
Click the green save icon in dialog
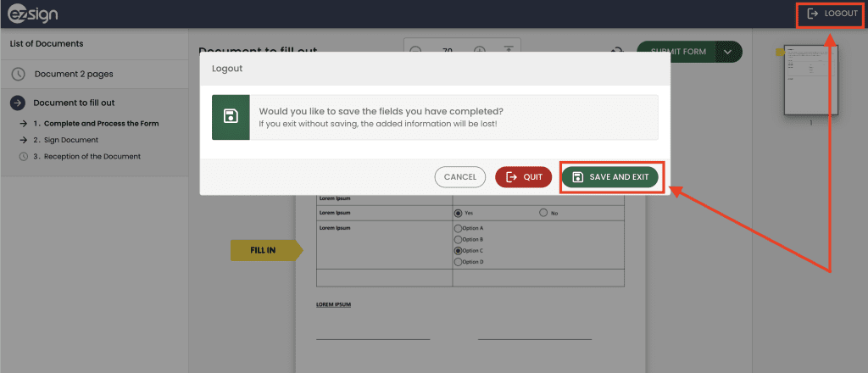pos(231,117)
